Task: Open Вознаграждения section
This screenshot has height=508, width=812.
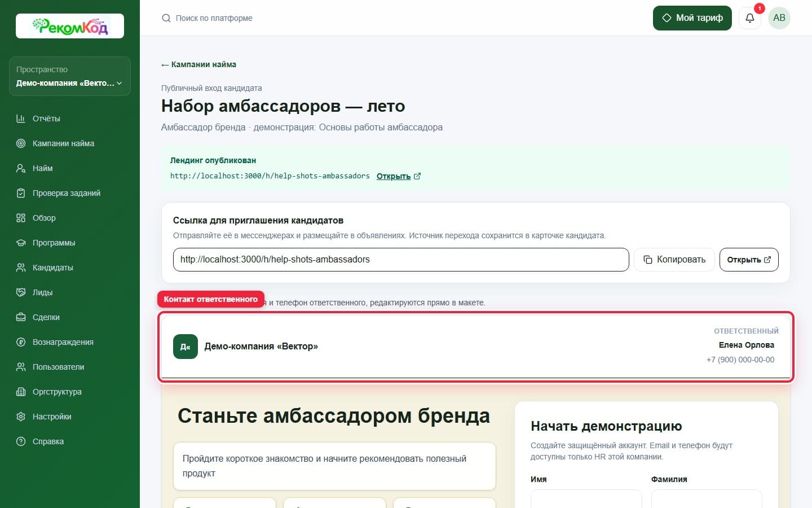Action: click(70, 342)
